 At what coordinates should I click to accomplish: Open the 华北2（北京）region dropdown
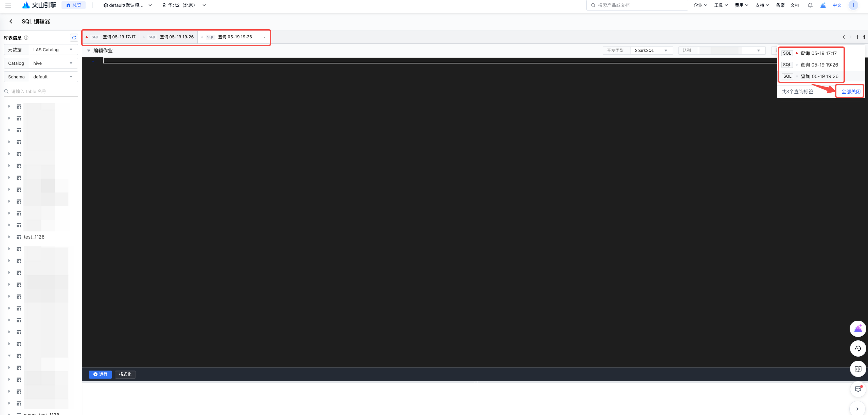[184, 5]
